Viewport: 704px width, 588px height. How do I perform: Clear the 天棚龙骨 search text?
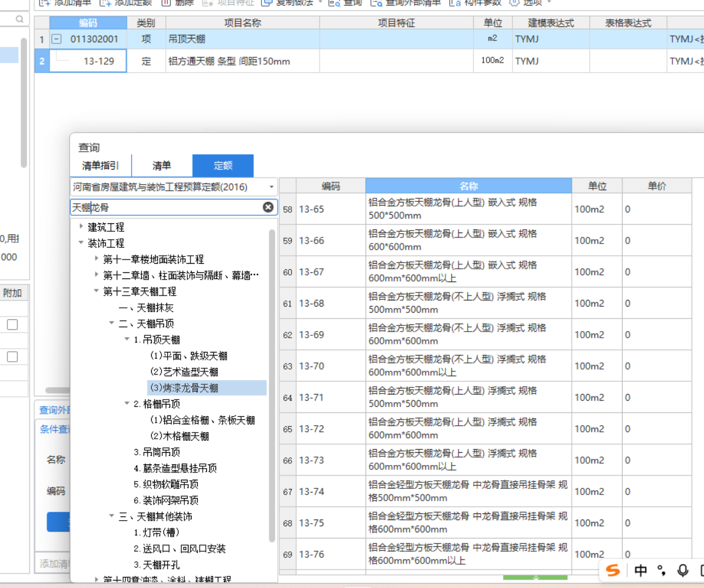coord(268,207)
